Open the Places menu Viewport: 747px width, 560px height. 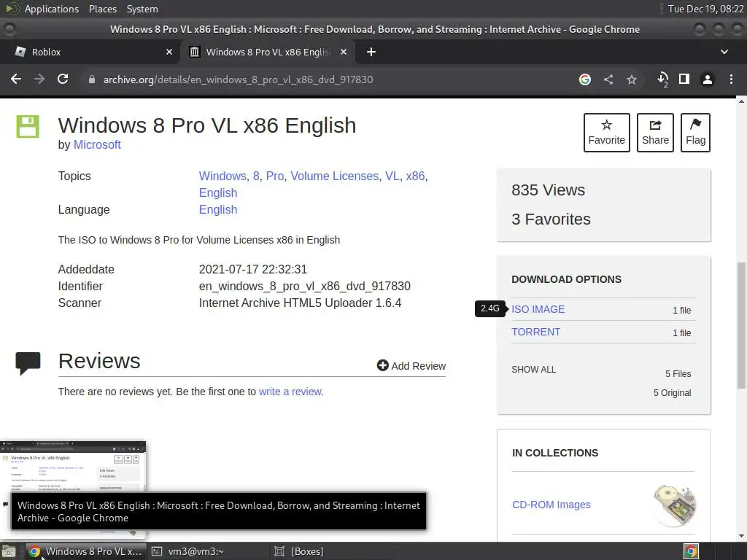tap(103, 9)
